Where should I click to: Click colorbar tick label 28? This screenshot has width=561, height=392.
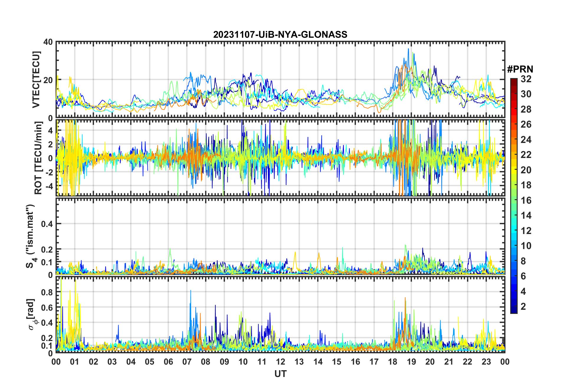tap(526, 109)
